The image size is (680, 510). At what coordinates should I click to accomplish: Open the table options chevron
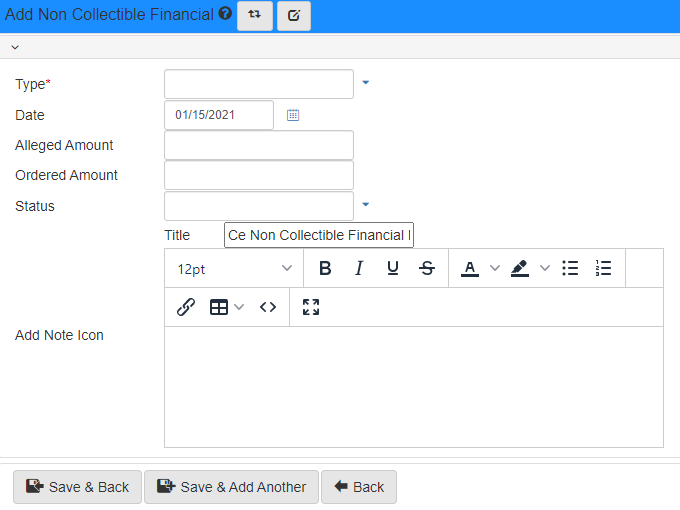(x=239, y=307)
